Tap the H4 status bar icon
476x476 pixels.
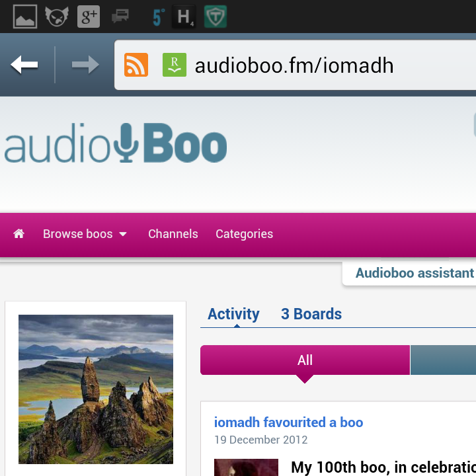coord(184,17)
